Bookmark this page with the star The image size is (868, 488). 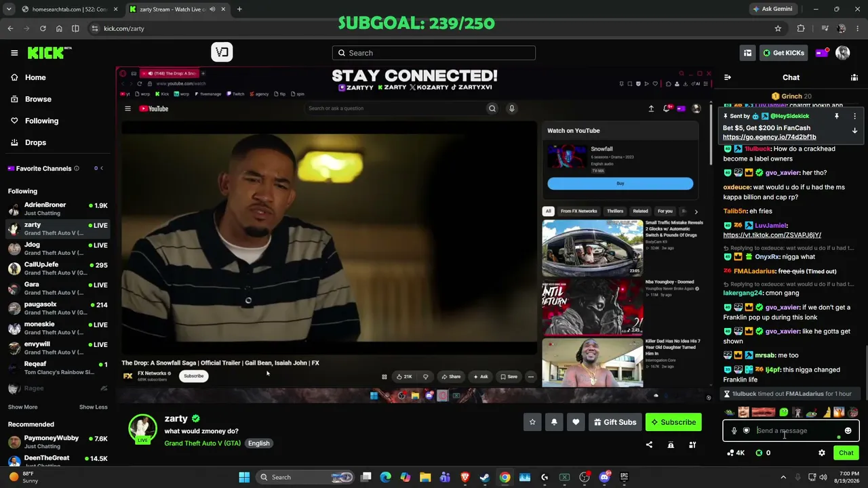click(x=778, y=28)
